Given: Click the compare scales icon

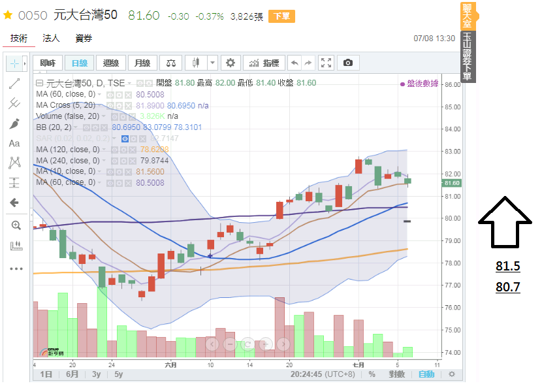Looking at the screenshot, I should pyautogui.click(x=170, y=63).
